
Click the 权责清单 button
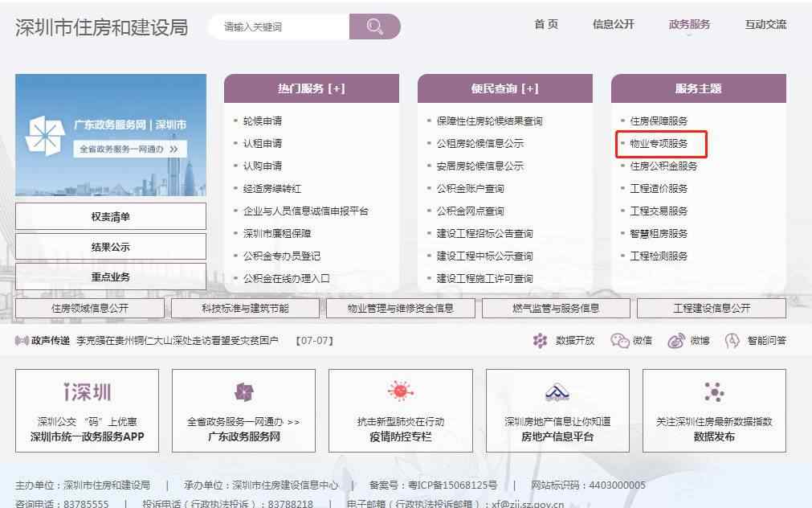[111, 216]
